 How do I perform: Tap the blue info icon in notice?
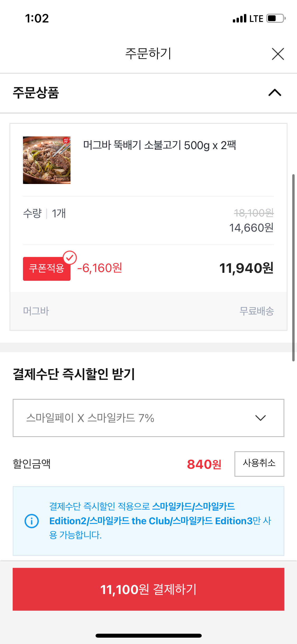32,521
